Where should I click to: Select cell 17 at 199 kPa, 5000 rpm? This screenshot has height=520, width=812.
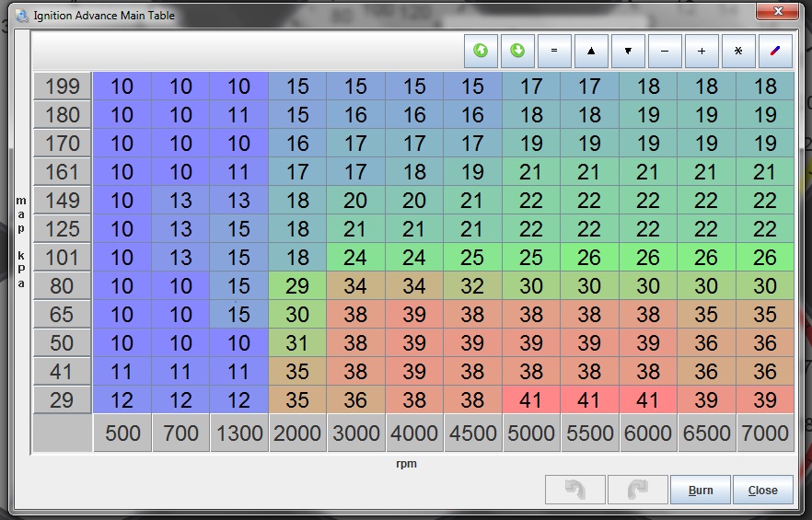532,86
